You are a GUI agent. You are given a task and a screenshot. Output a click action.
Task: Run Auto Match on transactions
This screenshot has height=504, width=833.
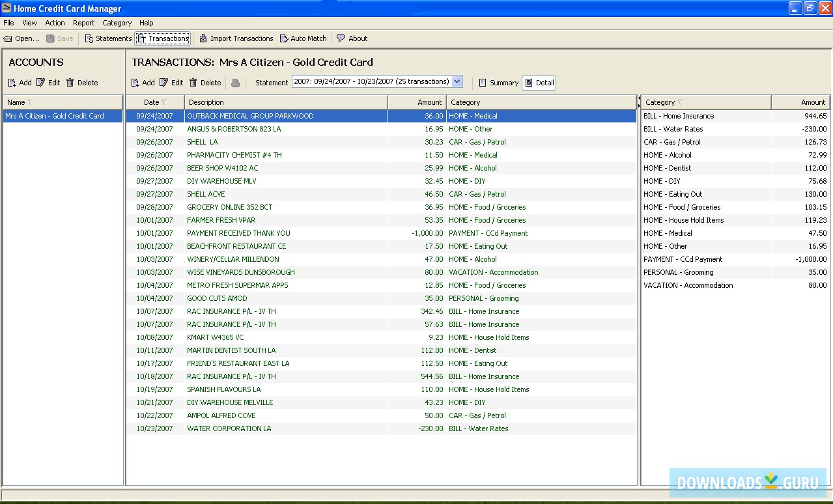click(x=303, y=38)
